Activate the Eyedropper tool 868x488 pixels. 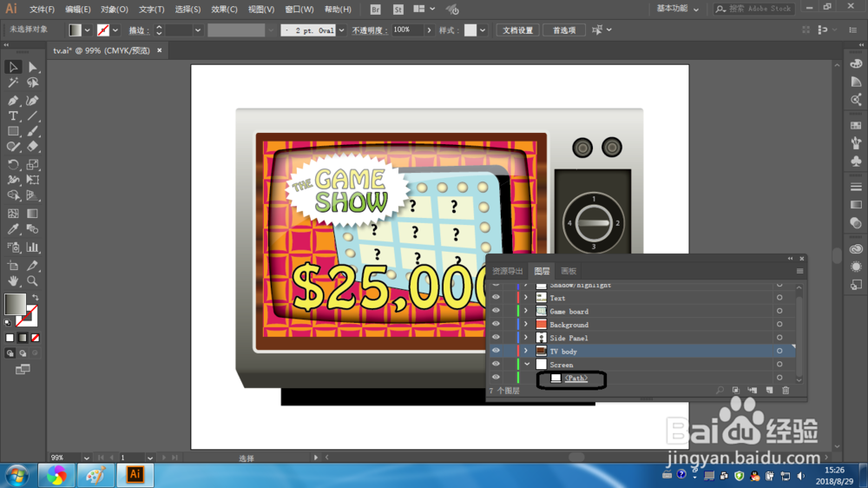[13, 229]
